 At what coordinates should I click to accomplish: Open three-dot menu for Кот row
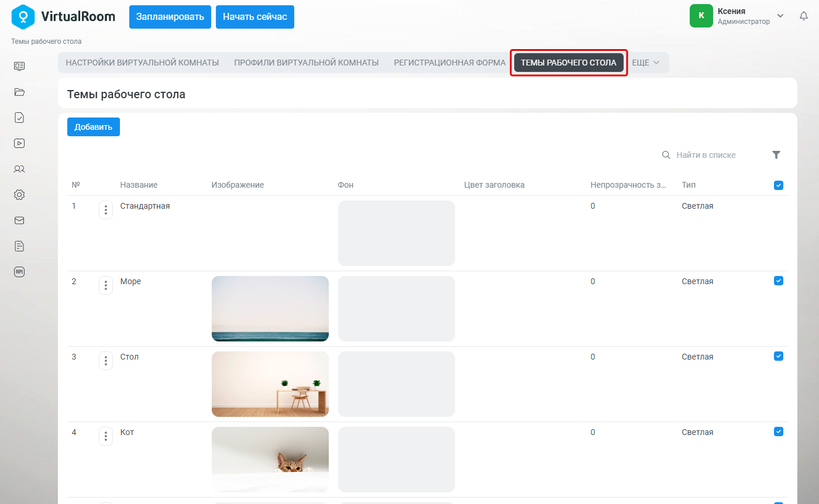point(106,436)
